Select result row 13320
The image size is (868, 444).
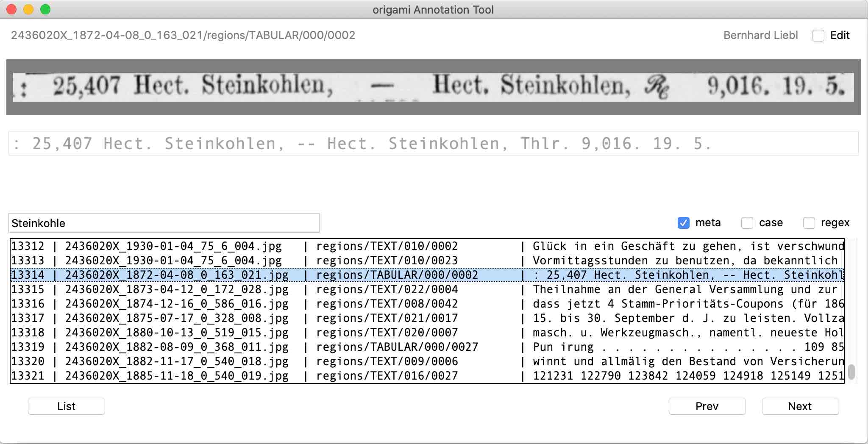click(x=427, y=361)
